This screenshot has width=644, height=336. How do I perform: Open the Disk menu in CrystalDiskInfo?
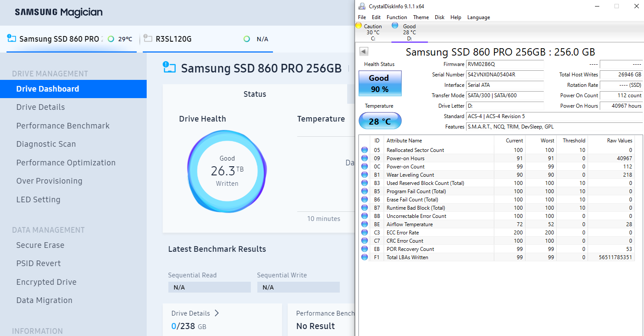[440, 17]
